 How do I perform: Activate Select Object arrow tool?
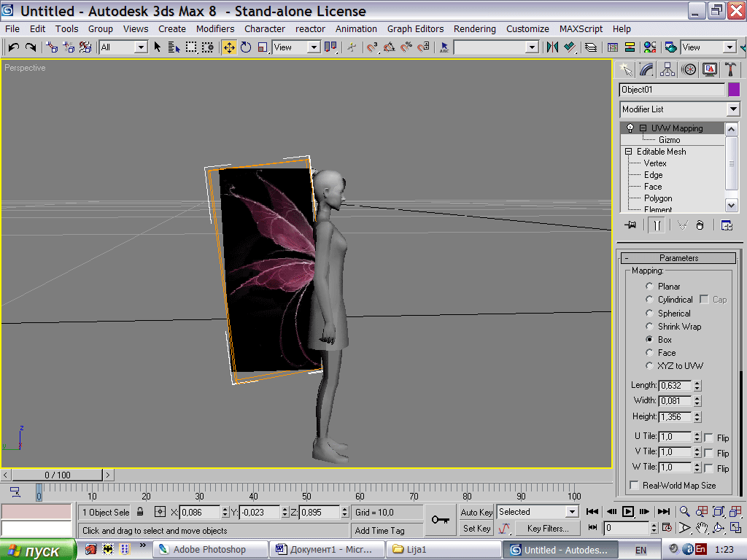(x=158, y=47)
